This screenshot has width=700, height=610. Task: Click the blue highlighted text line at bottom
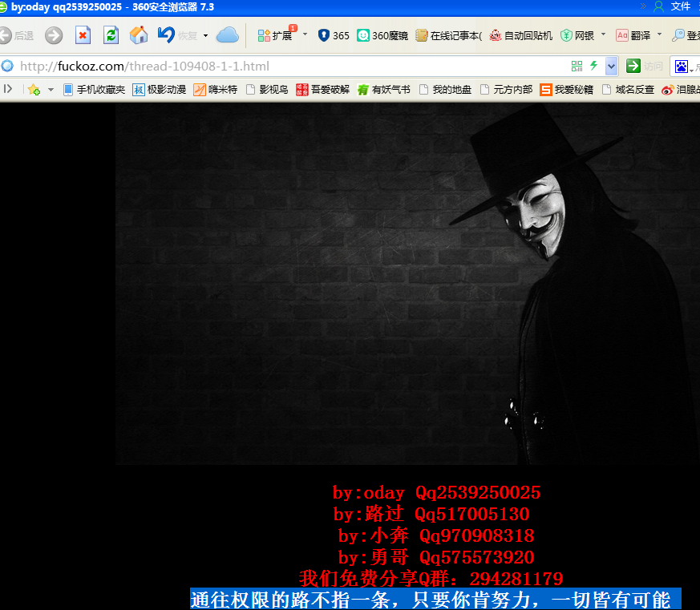435,600
